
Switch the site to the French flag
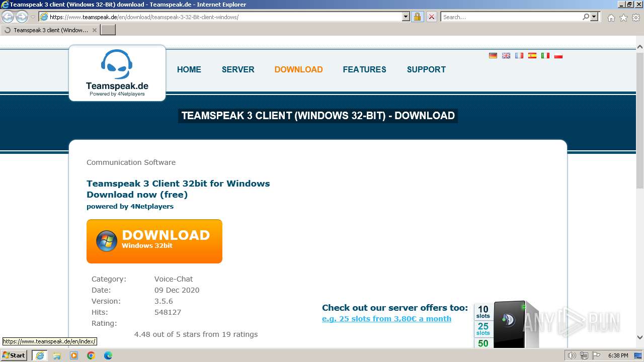519,56
